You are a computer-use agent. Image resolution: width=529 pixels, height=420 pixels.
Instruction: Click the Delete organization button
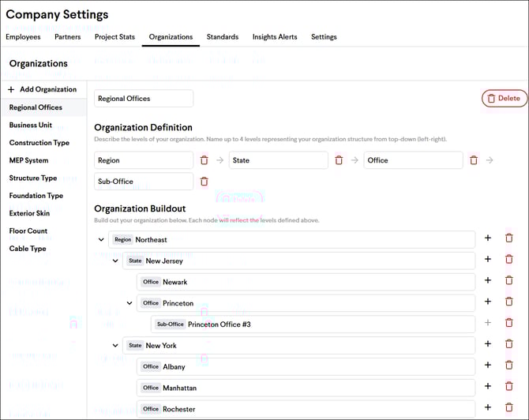click(x=504, y=98)
